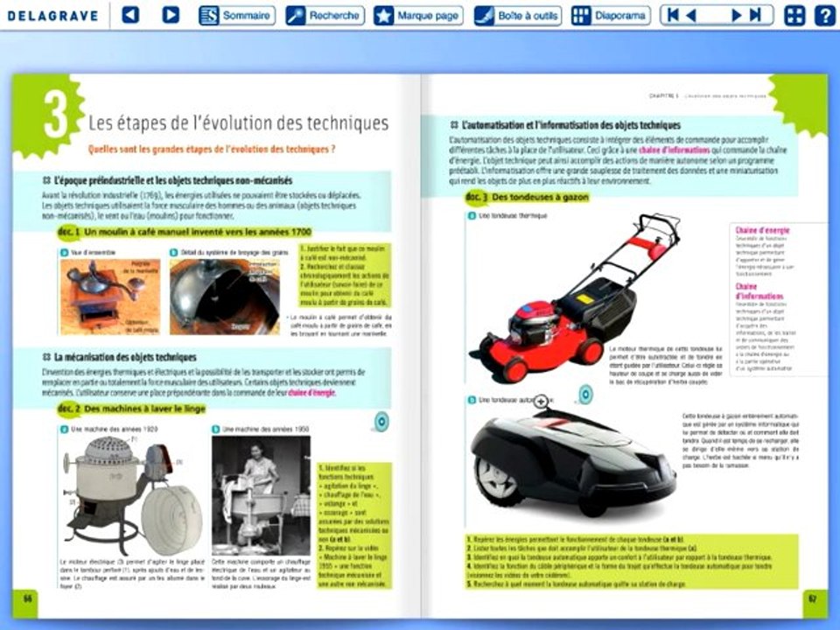Click the green questions box under the mowers
The image size is (840, 630).
coord(632,562)
